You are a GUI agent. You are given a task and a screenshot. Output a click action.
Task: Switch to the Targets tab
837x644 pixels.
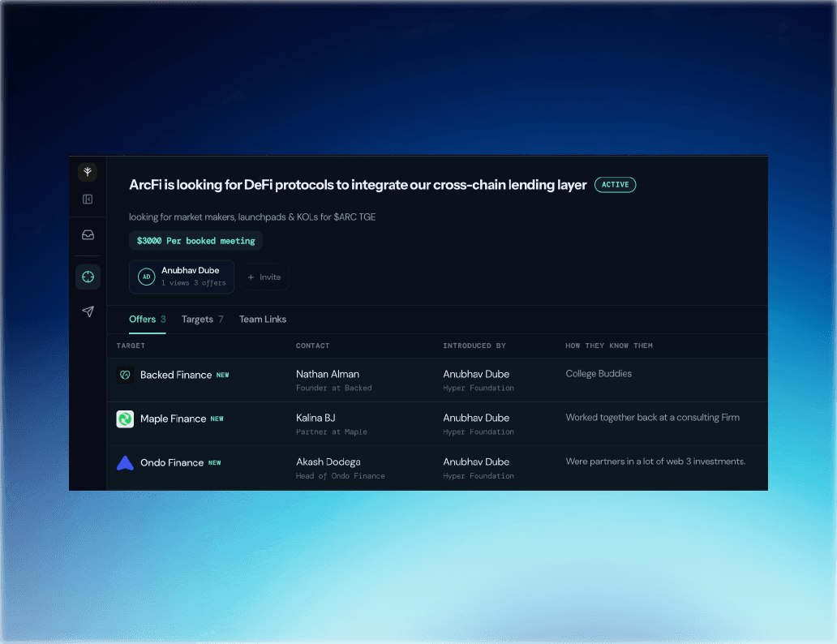pyautogui.click(x=202, y=320)
